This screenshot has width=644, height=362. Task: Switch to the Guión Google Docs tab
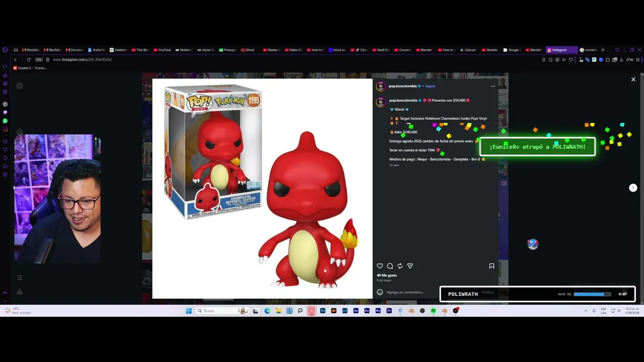(96, 50)
